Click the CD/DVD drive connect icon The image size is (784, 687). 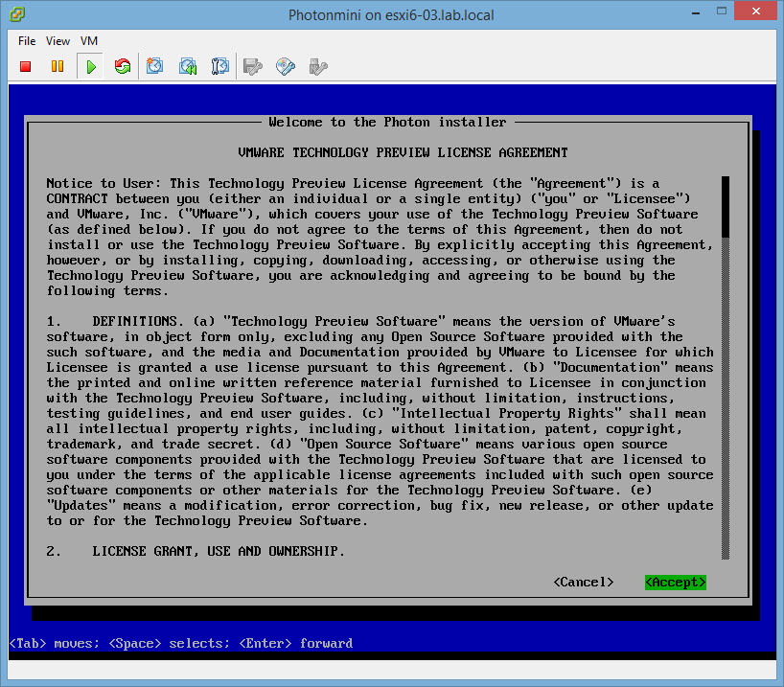285,66
